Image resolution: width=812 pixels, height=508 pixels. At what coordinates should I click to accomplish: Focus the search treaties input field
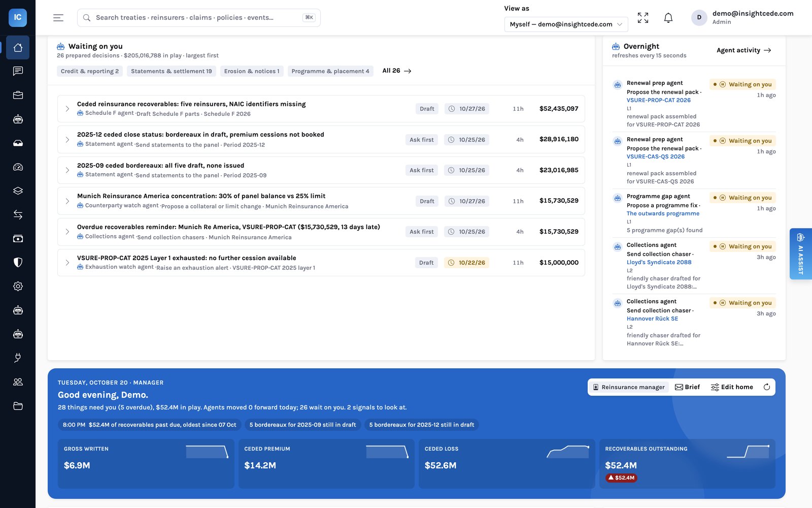[199, 18]
